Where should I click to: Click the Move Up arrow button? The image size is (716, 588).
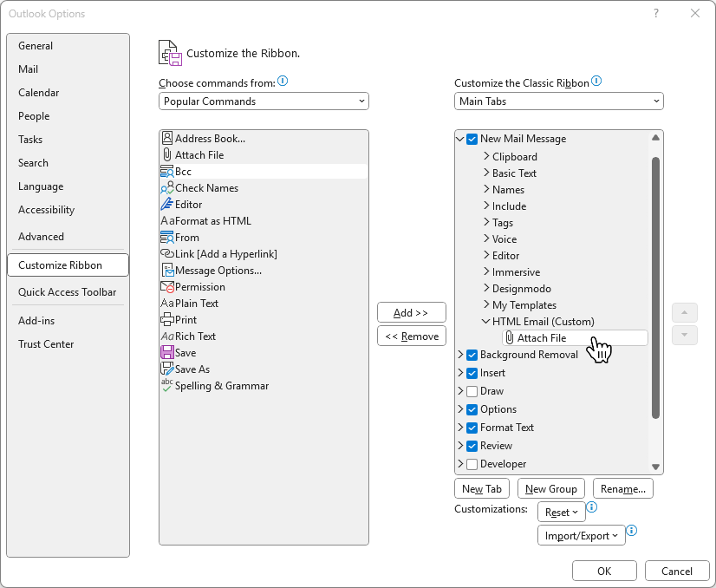coord(685,312)
